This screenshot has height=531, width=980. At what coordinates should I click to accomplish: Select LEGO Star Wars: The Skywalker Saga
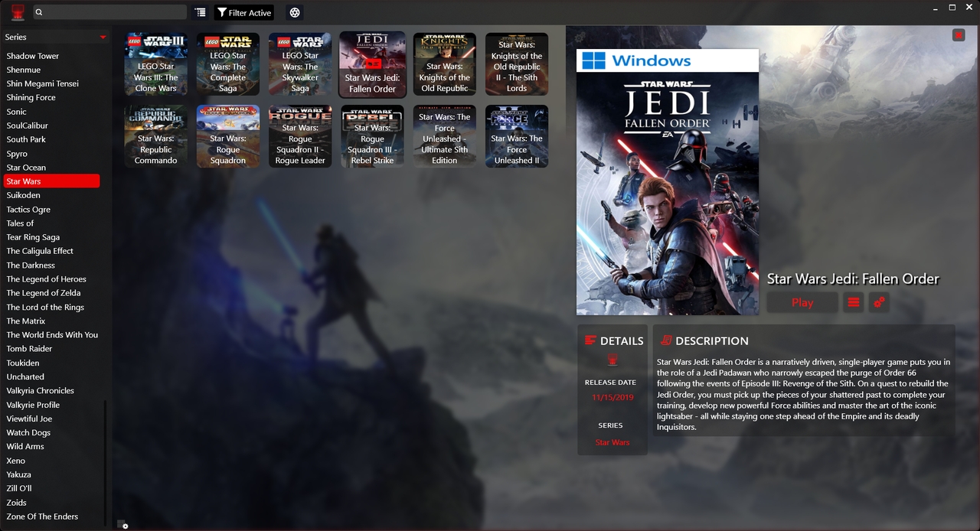(x=300, y=64)
